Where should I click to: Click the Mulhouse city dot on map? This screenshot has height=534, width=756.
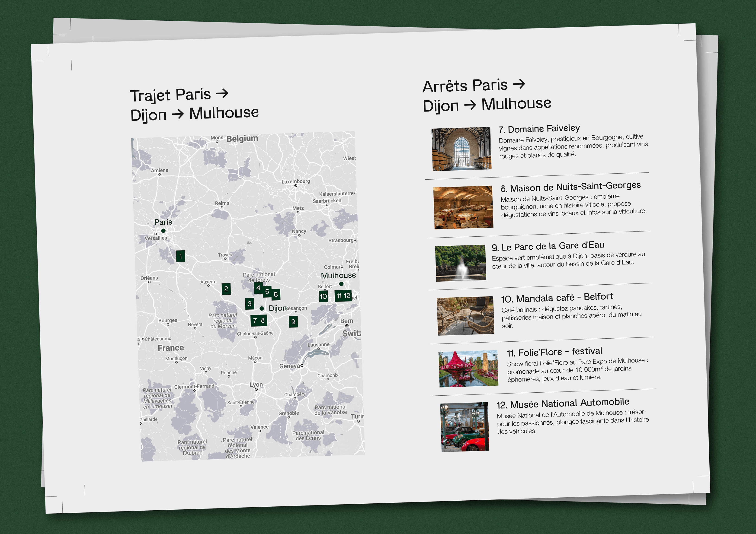[341, 284]
